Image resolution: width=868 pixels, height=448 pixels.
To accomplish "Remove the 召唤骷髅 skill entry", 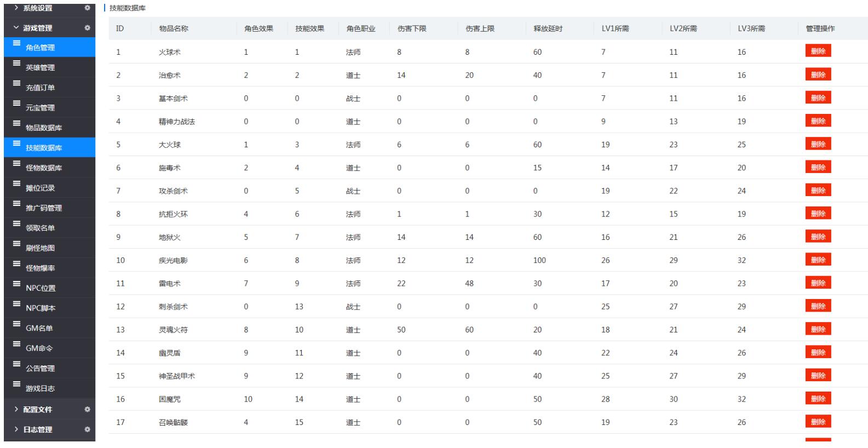I will [x=818, y=422].
